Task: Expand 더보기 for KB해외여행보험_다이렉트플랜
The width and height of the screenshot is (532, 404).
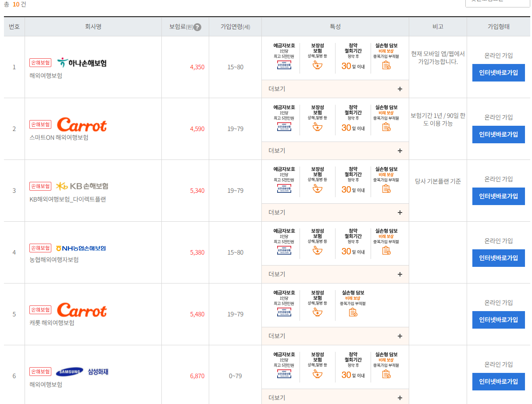Action: (x=335, y=213)
